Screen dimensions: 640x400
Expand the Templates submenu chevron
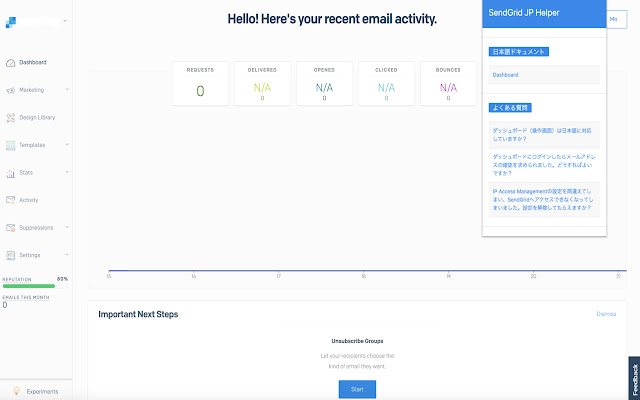point(67,144)
